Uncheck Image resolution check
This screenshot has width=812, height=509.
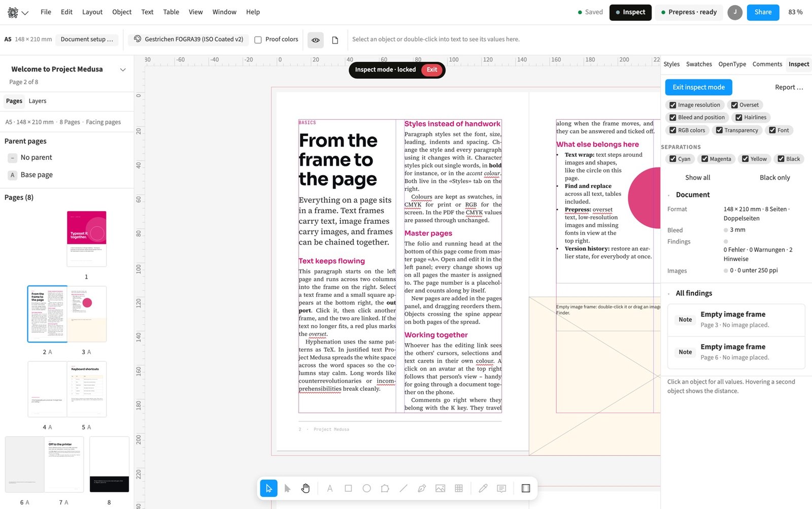click(x=673, y=105)
